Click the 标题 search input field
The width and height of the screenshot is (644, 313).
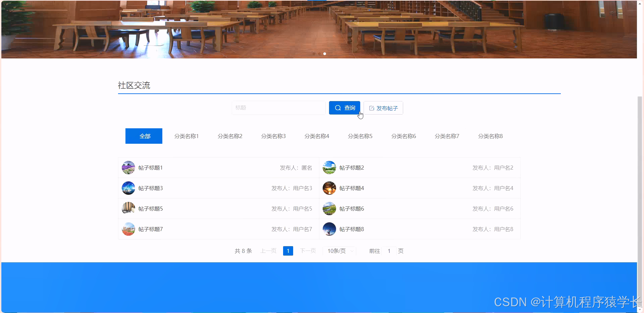point(278,108)
